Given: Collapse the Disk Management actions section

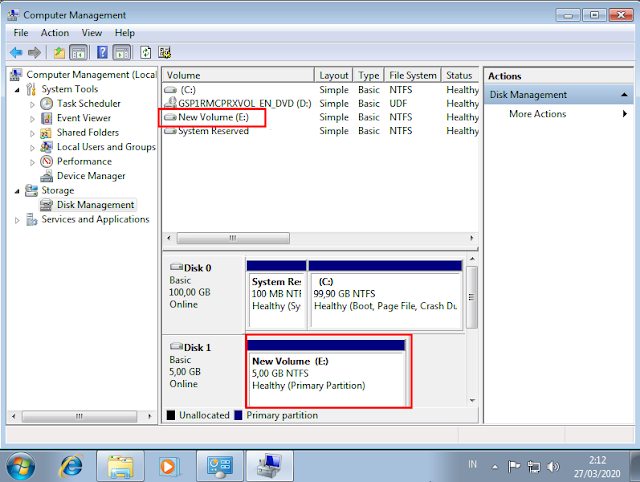Looking at the screenshot, I should [x=624, y=95].
